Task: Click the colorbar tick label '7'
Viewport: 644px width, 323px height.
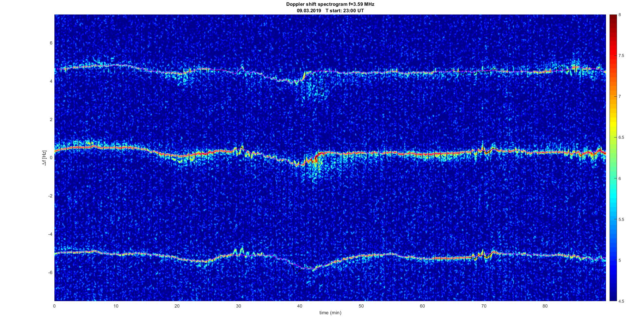Action: 620,97
